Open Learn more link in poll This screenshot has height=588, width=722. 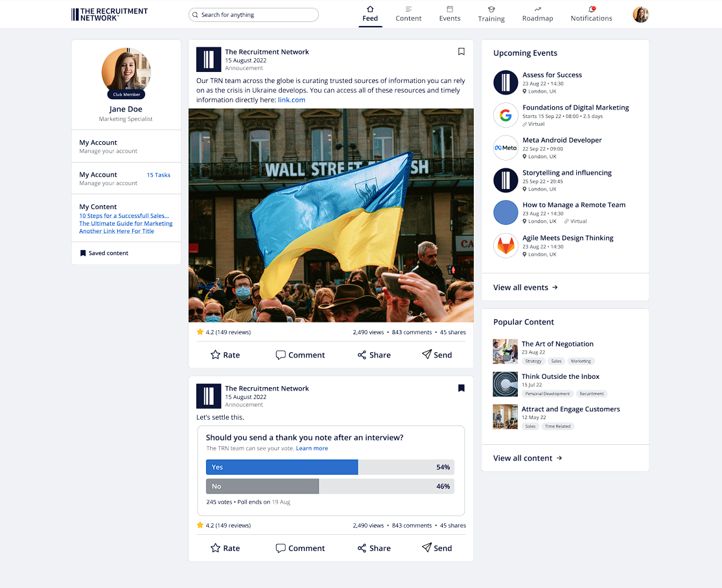[x=312, y=448]
